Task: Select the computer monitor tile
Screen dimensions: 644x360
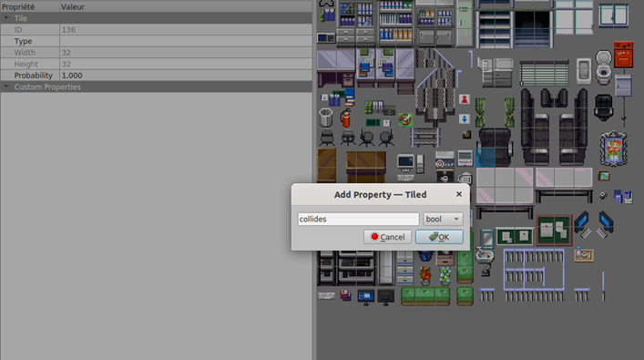Action: click(x=405, y=162)
